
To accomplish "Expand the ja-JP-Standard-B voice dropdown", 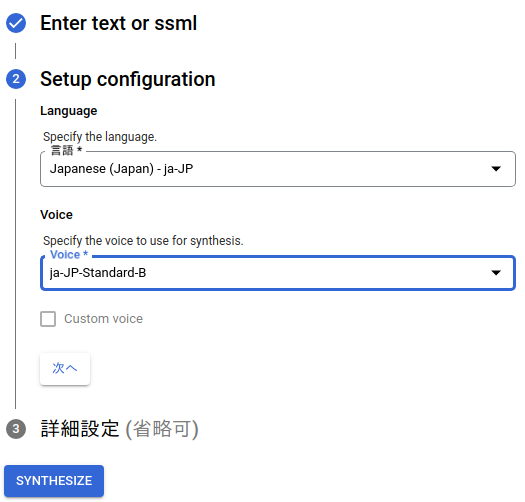I will coord(278,273).
